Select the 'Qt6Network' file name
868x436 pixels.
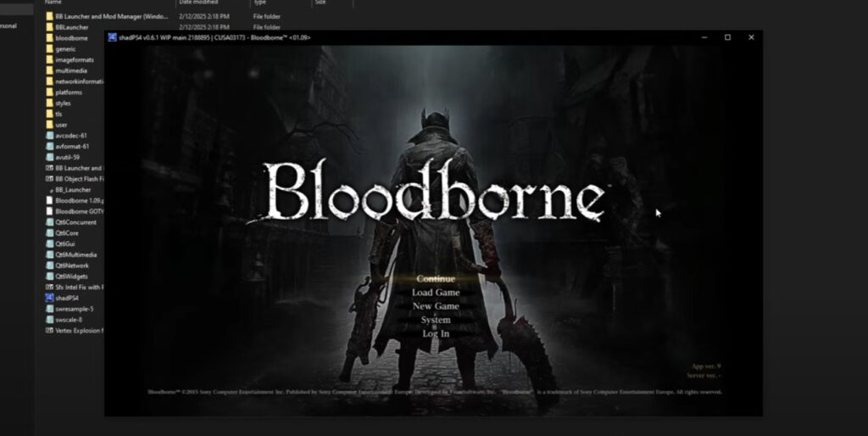pyautogui.click(x=72, y=266)
